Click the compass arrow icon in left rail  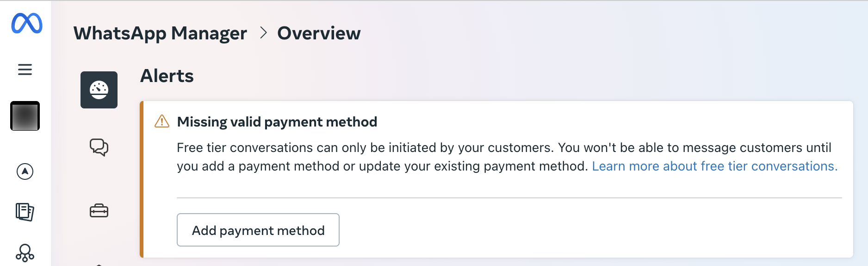(x=25, y=171)
